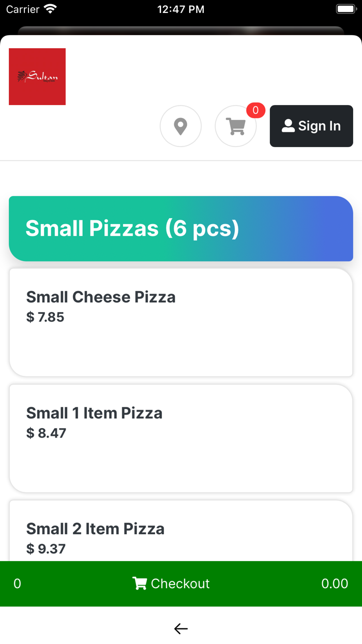Tap the 12:47 PM clock display
The height and width of the screenshot is (644, 362).
[180, 8]
